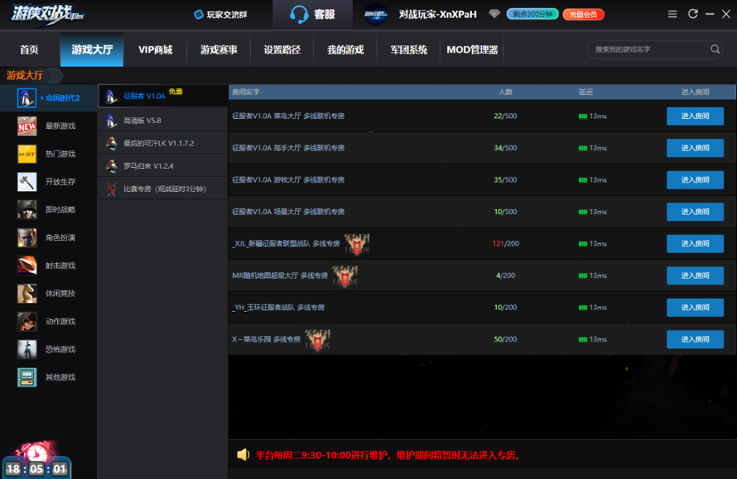Enter the _YH_王环征服者战队 room
This screenshot has width=737, height=479.
click(x=695, y=307)
